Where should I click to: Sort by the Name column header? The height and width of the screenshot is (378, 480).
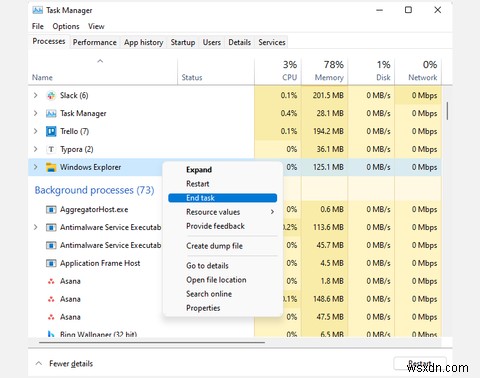click(103, 71)
